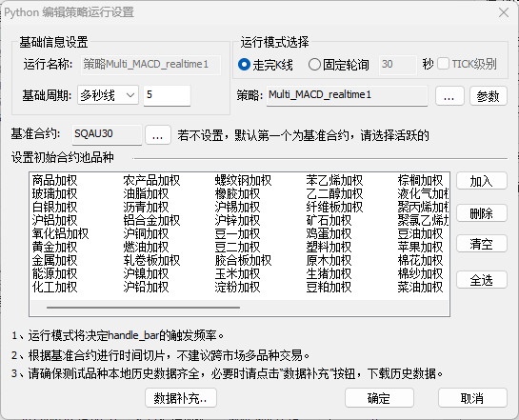Click the 运行名称 text field
Screen dimensions: 519x420
(150, 64)
